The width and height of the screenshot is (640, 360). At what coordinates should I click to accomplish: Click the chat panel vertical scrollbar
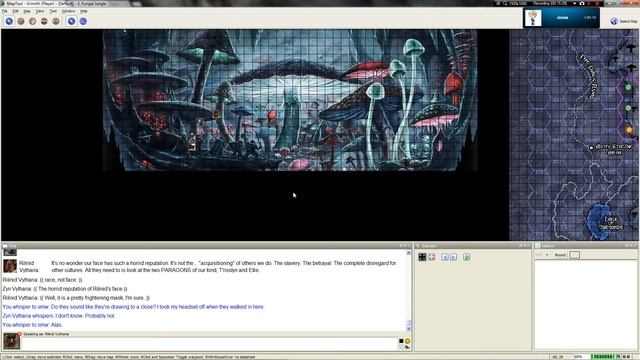tap(409, 290)
